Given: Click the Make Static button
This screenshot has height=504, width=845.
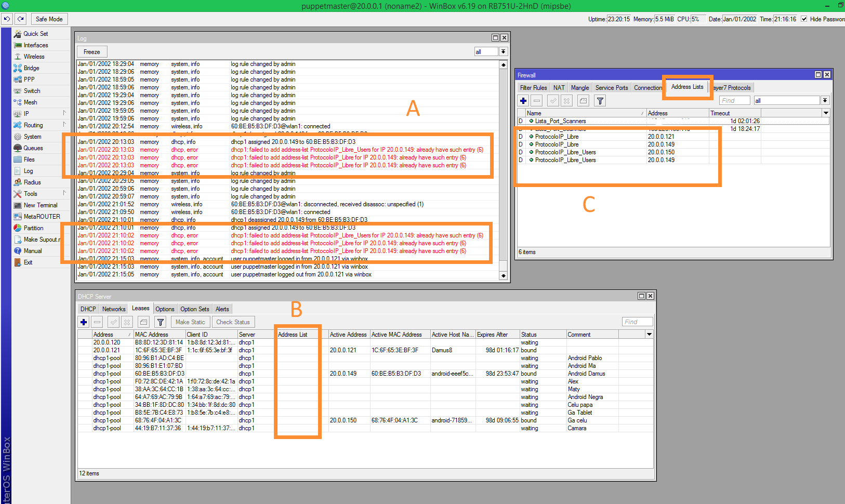Looking at the screenshot, I should click(x=190, y=322).
